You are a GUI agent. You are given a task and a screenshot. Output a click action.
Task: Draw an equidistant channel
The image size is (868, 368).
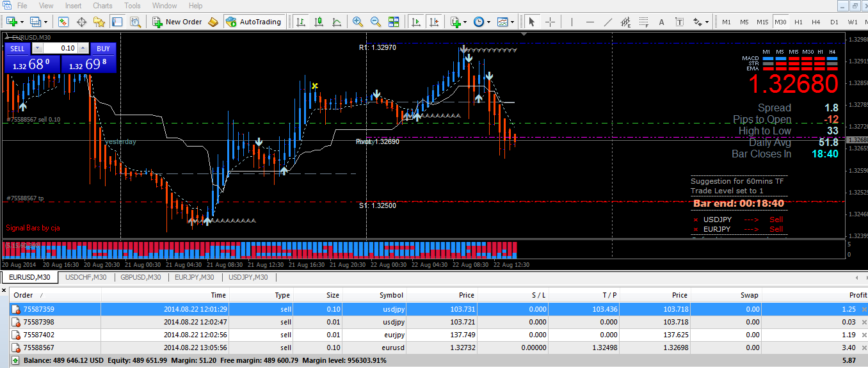pyautogui.click(x=626, y=22)
